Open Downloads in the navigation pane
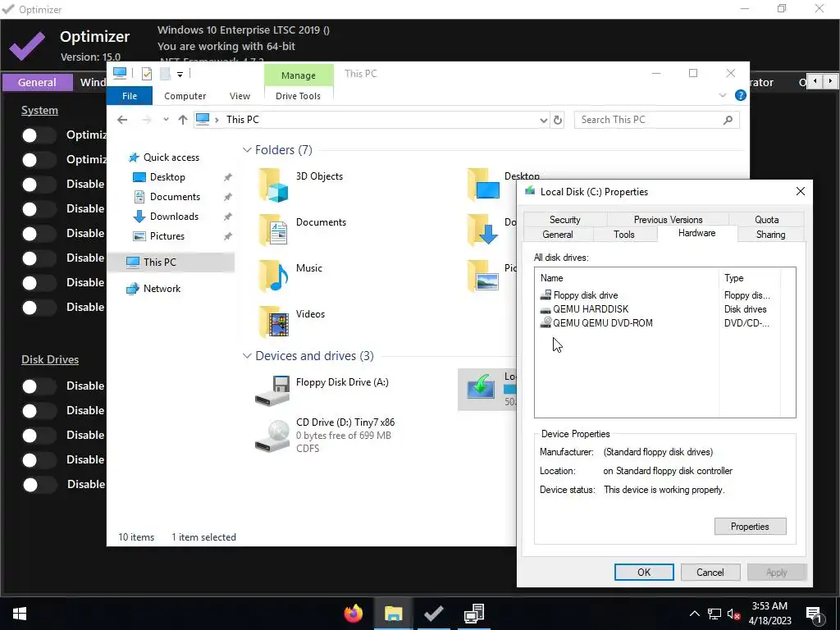Image resolution: width=840 pixels, height=630 pixels. pyautogui.click(x=174, y=217)
